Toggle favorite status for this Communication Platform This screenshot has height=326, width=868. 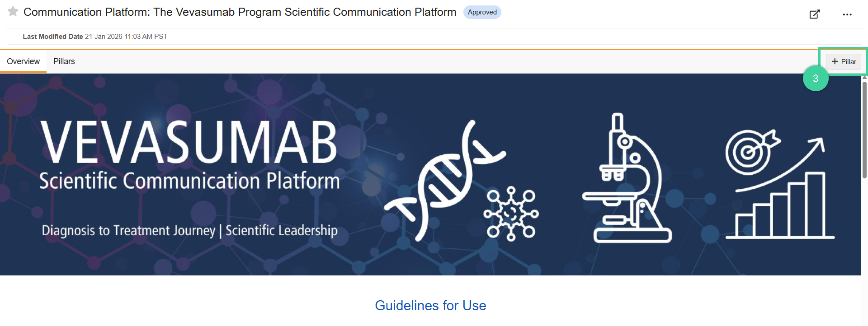(13, 12)
